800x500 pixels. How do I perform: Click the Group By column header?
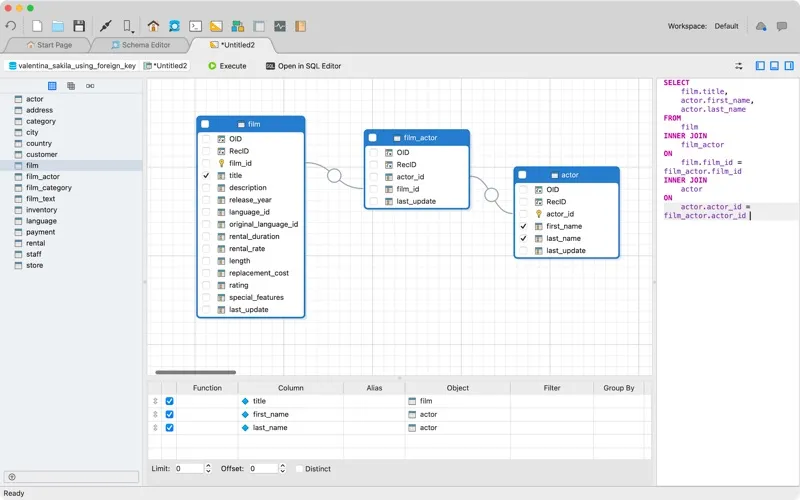618,388
